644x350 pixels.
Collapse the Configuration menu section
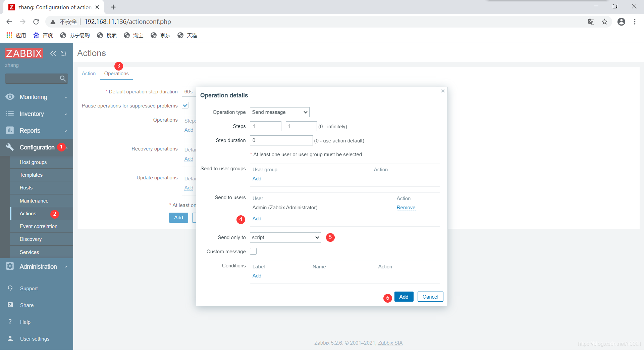pos(67,147)
